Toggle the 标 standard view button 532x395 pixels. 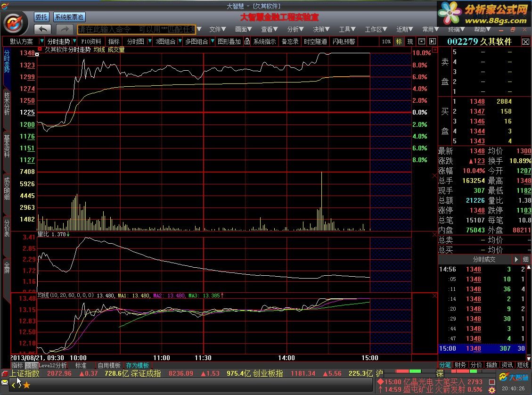tap(399, 41)
